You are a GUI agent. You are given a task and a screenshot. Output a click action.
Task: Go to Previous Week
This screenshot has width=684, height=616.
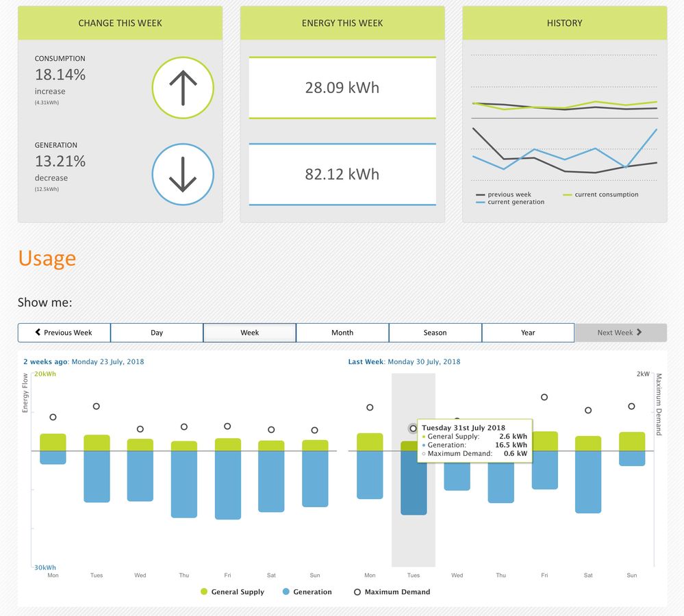click(64, 333)
